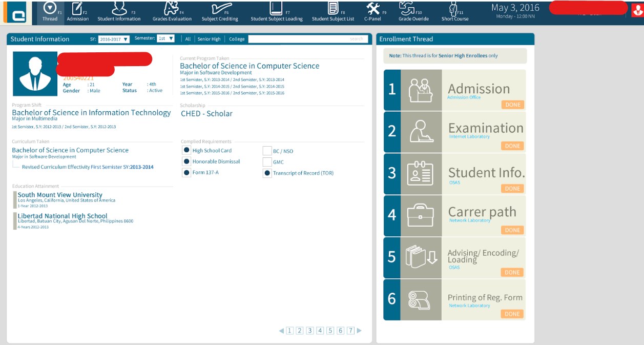Viewport: 644px width, 345px height.
Task: Go to page 4
Action: tap(320, 331)
